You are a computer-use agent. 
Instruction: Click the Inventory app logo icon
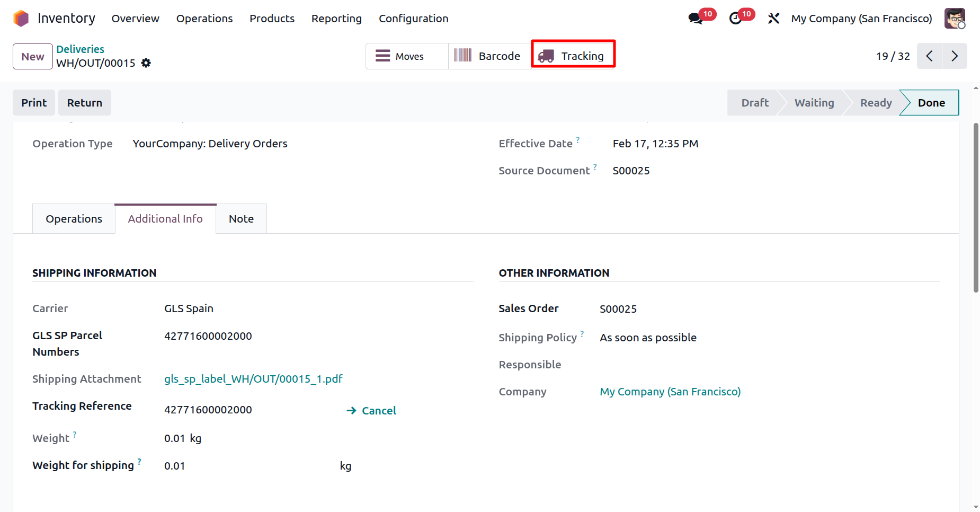(x=21, y=19)
